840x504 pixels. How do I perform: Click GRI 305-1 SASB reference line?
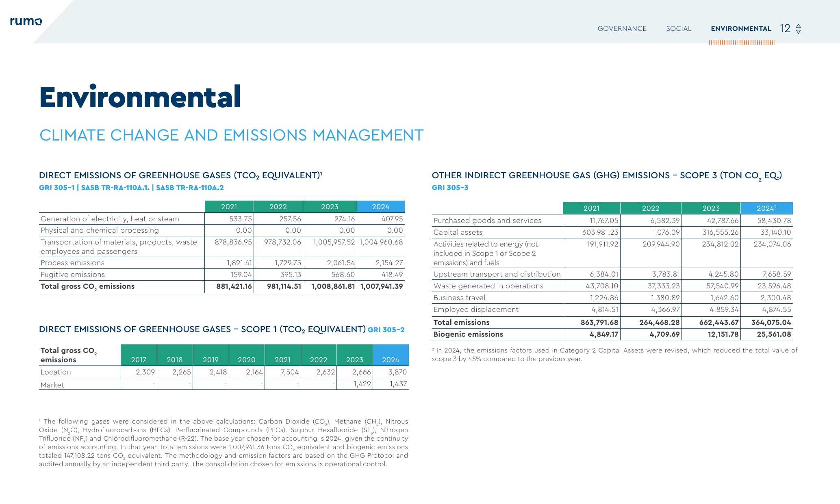[x=131, y=188]
